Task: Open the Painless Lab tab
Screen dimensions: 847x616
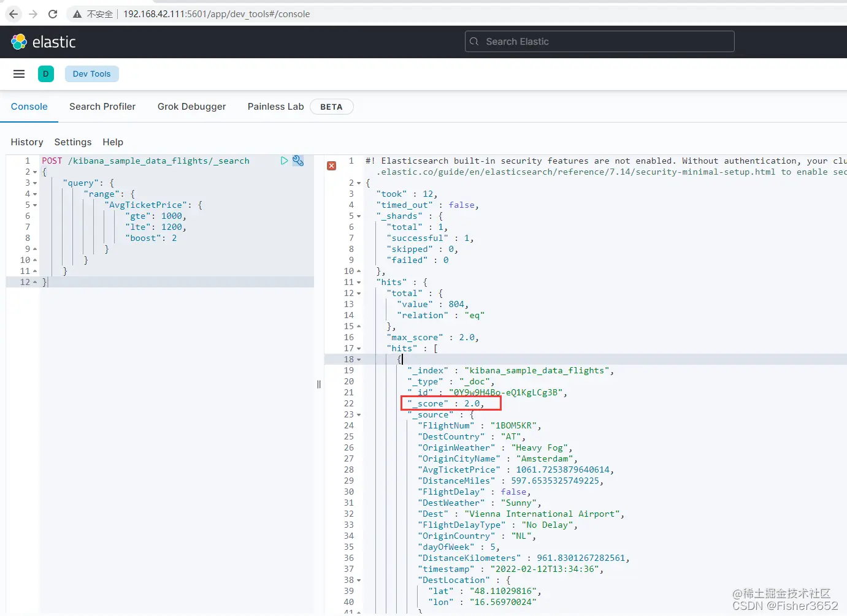Action: coord(275,106)
